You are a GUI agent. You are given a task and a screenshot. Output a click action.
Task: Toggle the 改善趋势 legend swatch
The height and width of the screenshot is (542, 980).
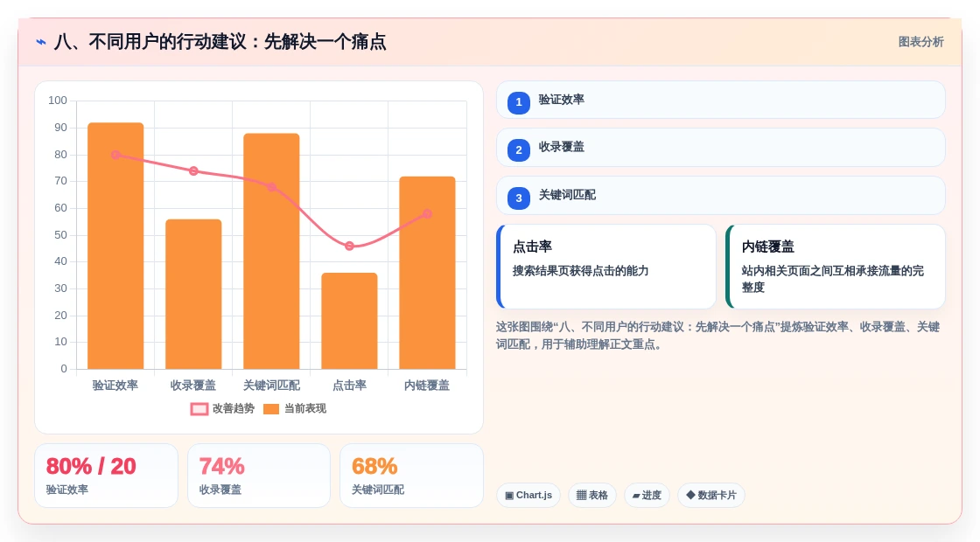(199, 409)
